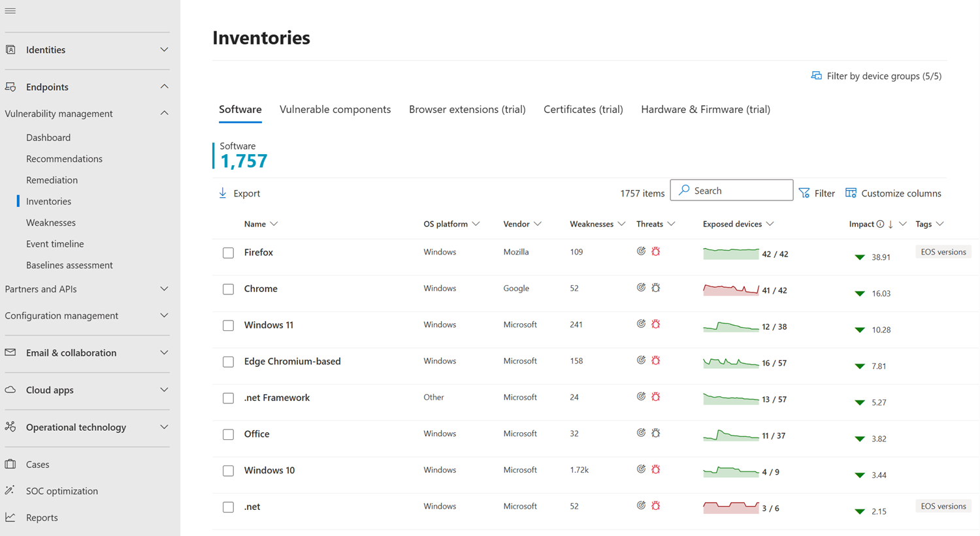The width and height of the screenshot is (980, 536).
Task: Click the SOC optimization wand icon
Action: click(x=10, y=490)
